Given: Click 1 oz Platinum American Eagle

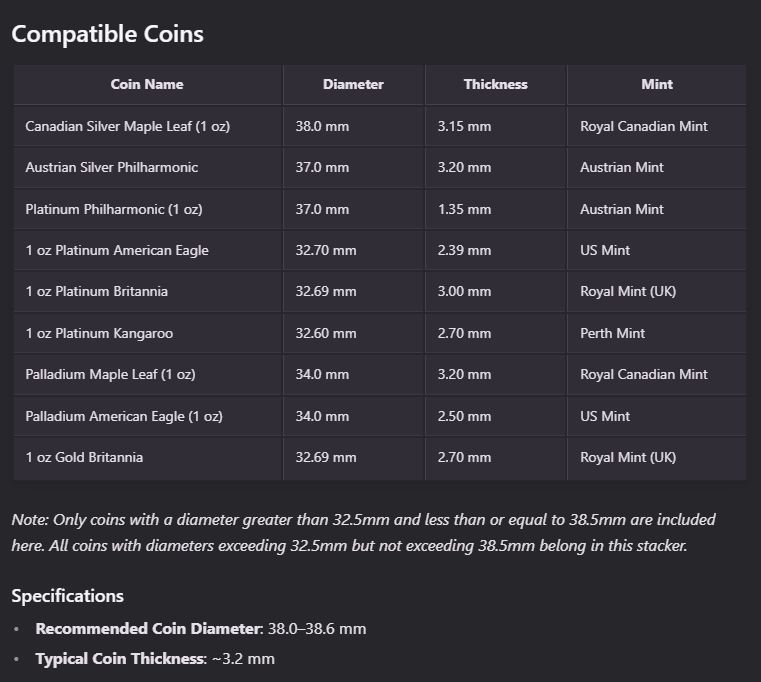Looking at the screenshot, I should tap(117, 251).
